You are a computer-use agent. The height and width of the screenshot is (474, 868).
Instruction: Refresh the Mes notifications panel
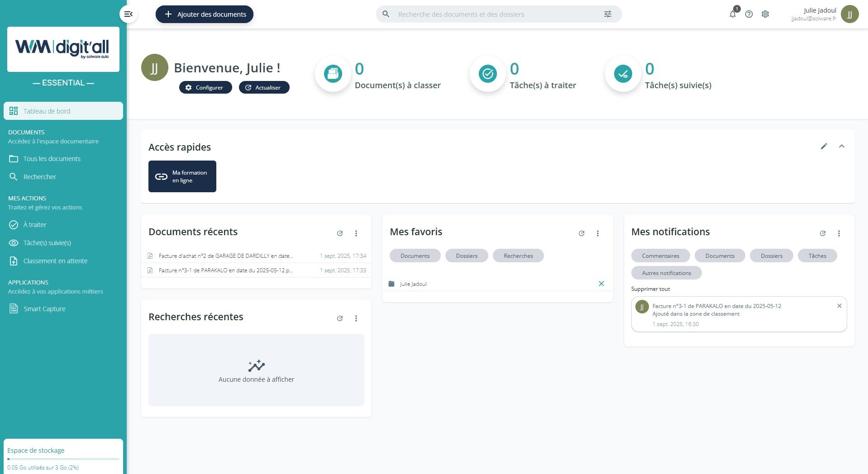tap(823, 233)
